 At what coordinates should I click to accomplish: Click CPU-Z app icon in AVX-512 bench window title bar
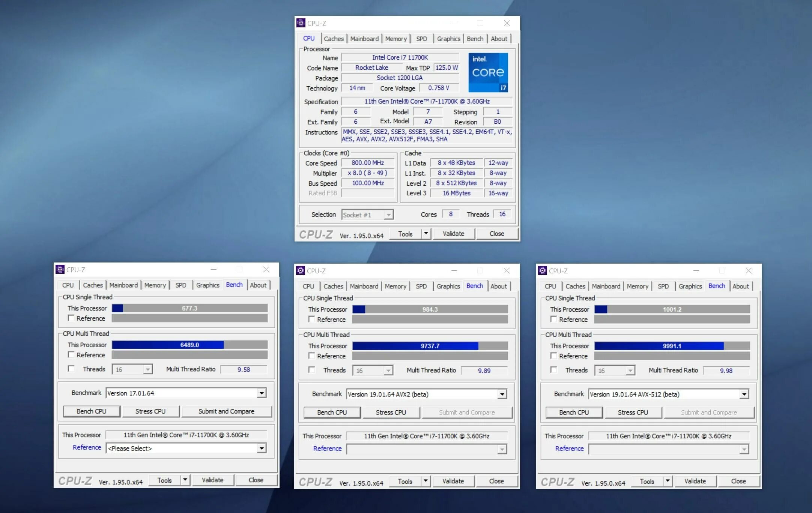tap(543, 271)
